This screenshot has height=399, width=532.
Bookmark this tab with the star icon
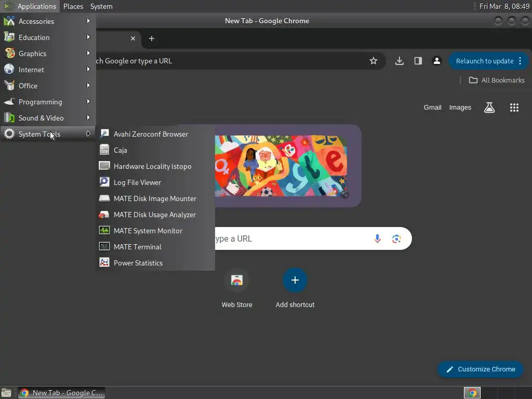(373, 61)
